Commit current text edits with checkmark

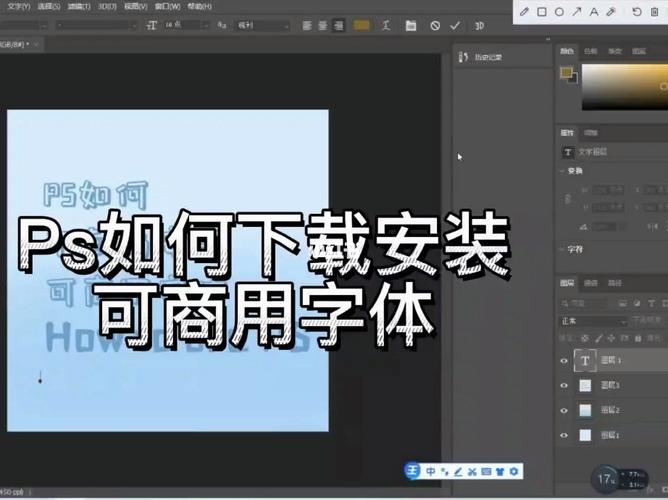tap(455, 26)
